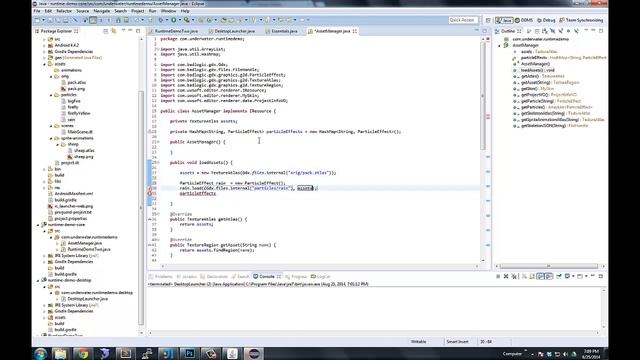Click the error marker on editor gutter
Viewport: 640px width, 360px height.
click(150, 193)
